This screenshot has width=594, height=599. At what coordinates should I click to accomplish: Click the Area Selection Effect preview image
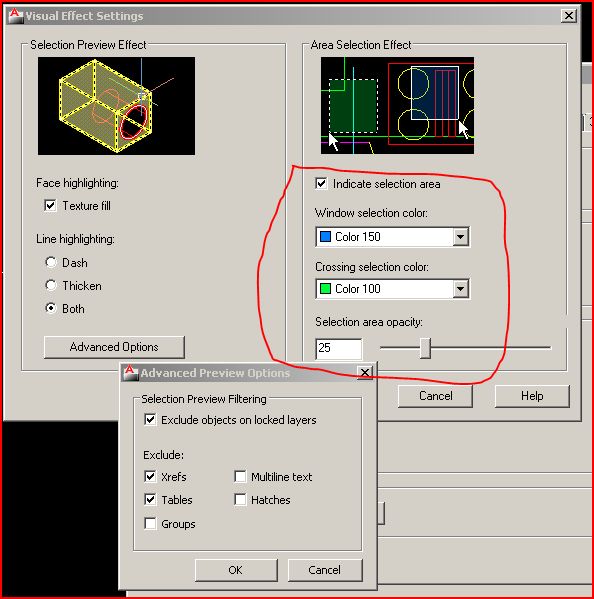(397, 106)
